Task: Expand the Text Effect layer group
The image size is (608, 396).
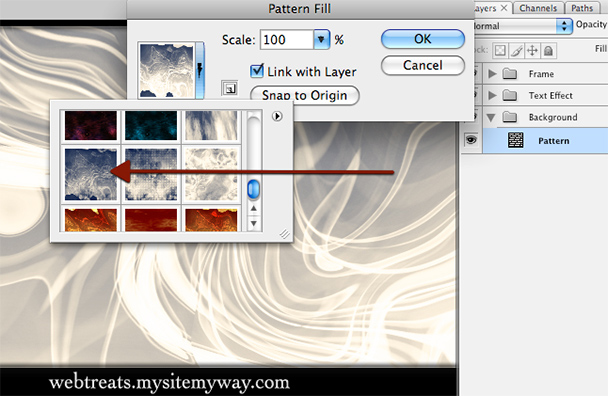Action: pyautogui.click(x=492, y=95)
